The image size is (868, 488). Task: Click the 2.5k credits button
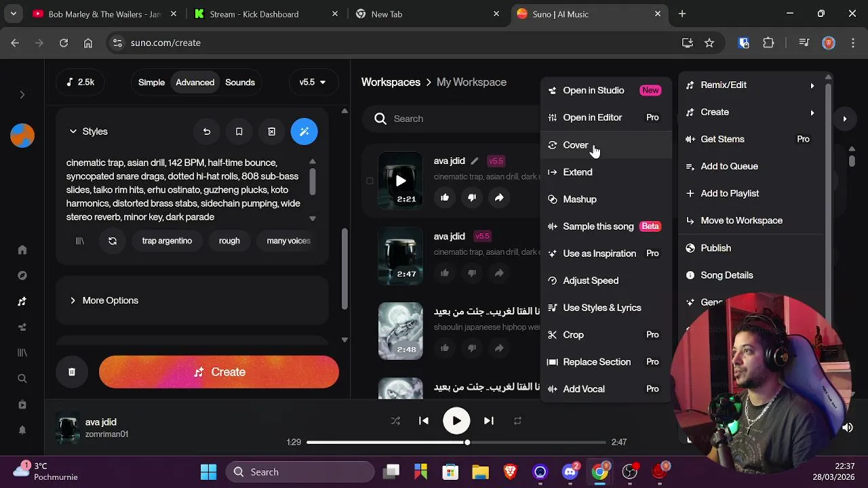[81, 83]
